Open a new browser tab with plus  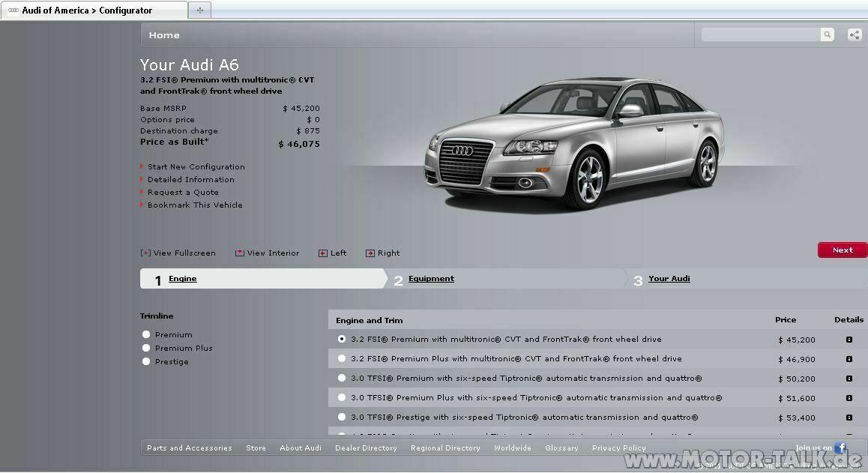(200, 10)
